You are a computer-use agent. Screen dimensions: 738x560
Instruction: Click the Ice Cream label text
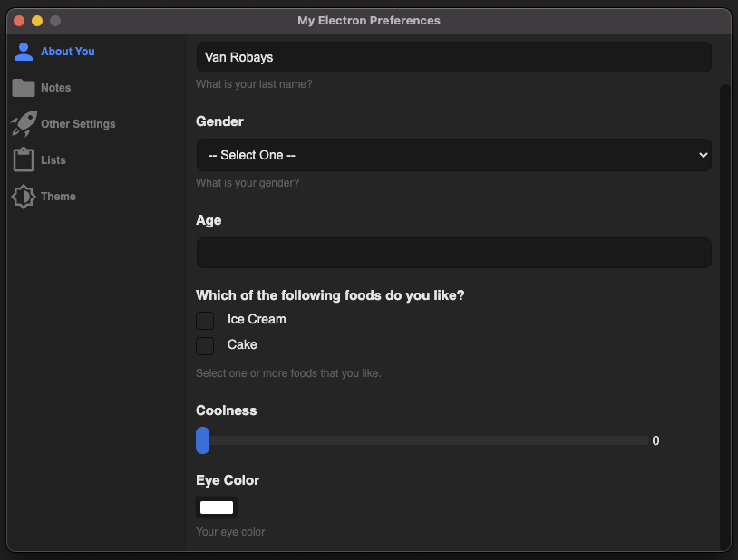(x=257, y=319)
